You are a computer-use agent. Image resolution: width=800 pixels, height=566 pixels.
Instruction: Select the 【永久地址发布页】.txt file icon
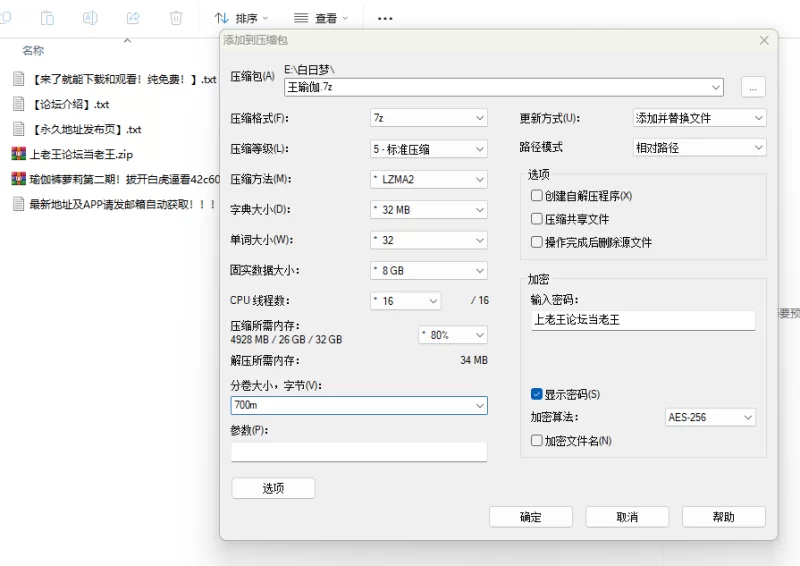(18, 129)
